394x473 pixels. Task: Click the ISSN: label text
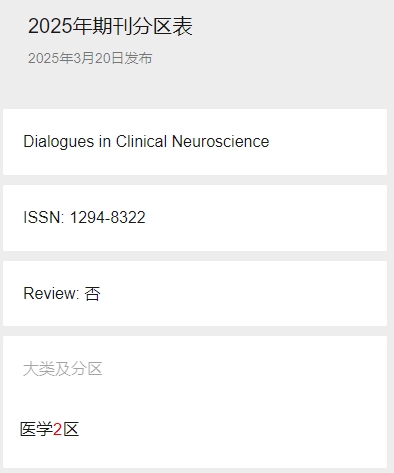click(x=44, y=217)
